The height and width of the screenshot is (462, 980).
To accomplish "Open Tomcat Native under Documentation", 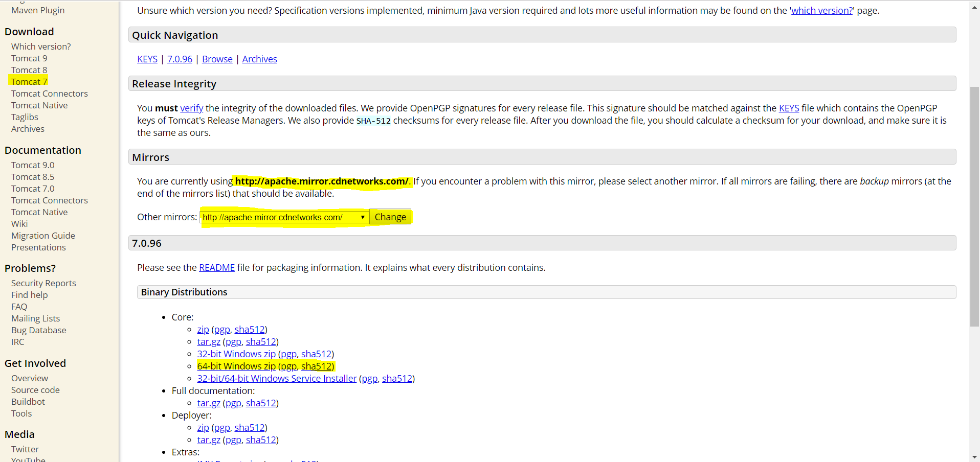I will [x=39, y=212].
